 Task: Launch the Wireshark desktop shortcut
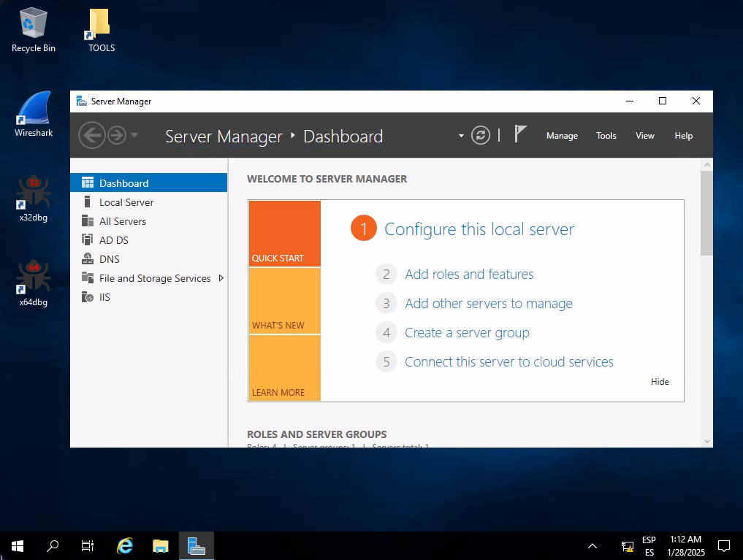[x=33, y=115]
